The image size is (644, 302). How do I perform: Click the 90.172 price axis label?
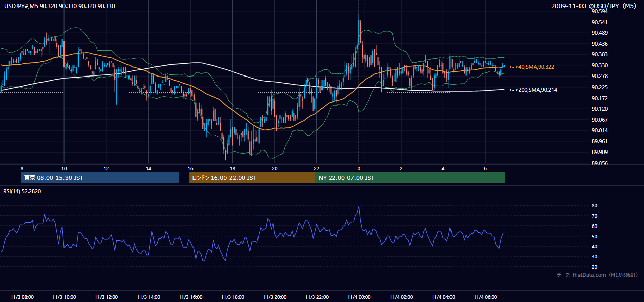click(x=599, y=98)
